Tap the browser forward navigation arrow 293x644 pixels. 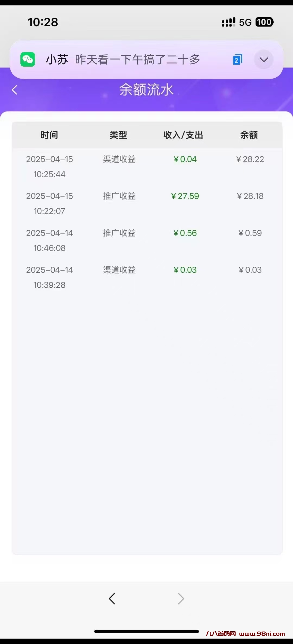tap(181, 598)
